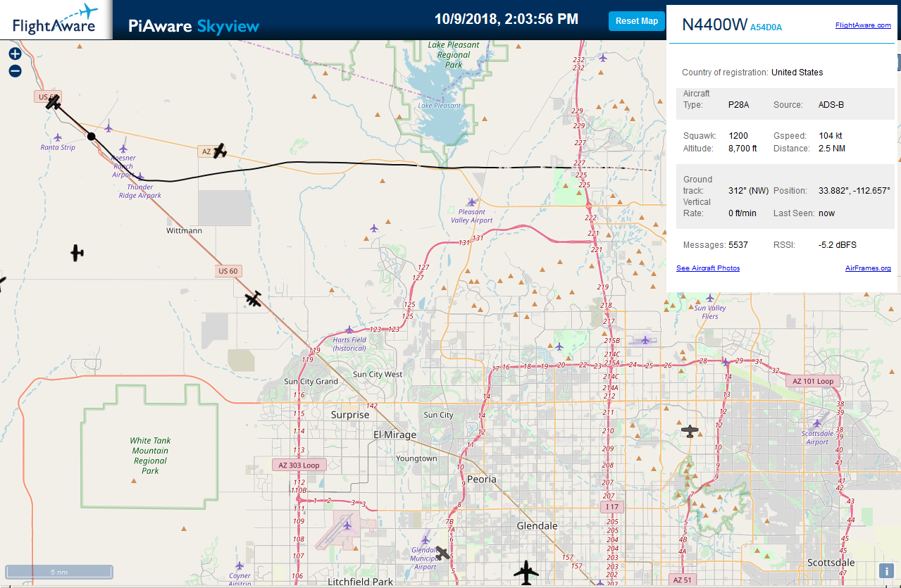Viewport: 901px width, 588px height.
Task: Click the A54D0A hex code
Action: [x=766, y=27]
